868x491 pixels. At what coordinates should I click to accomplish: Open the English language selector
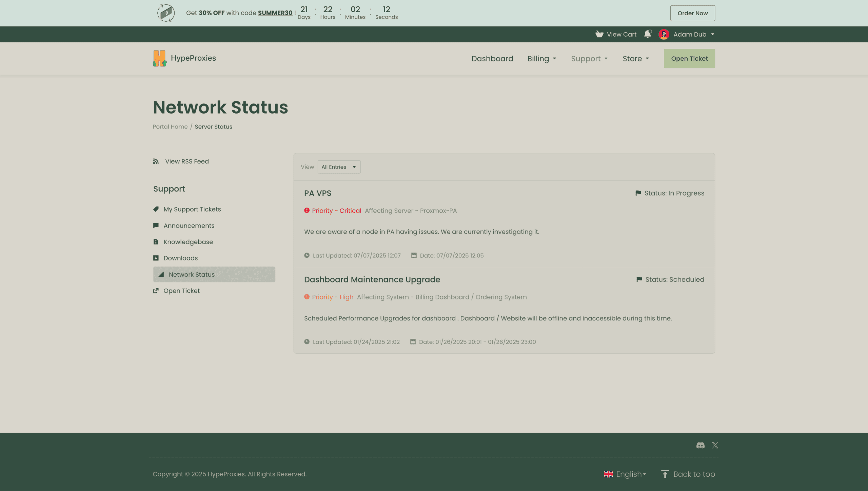pyautogui.click(x=625, y=474)
